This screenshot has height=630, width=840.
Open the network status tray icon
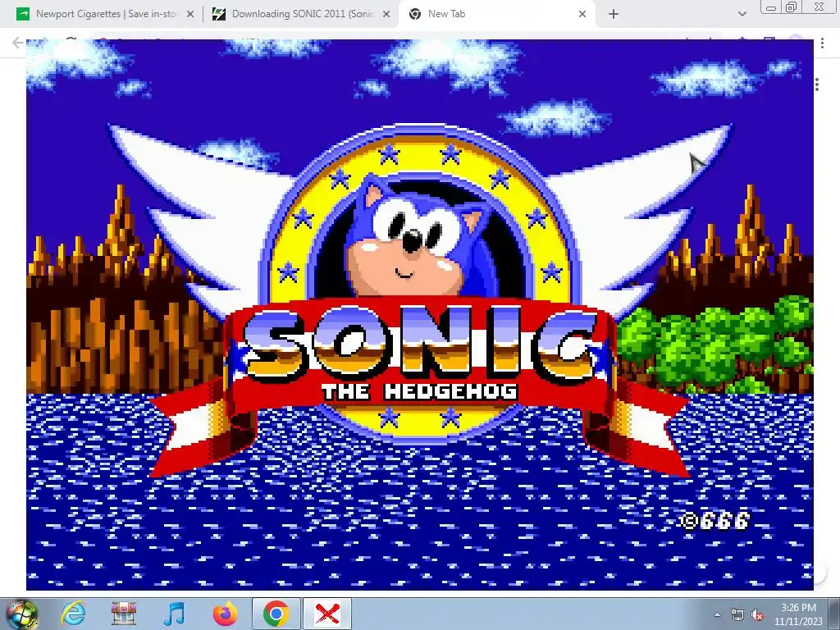tap(737, 615)
